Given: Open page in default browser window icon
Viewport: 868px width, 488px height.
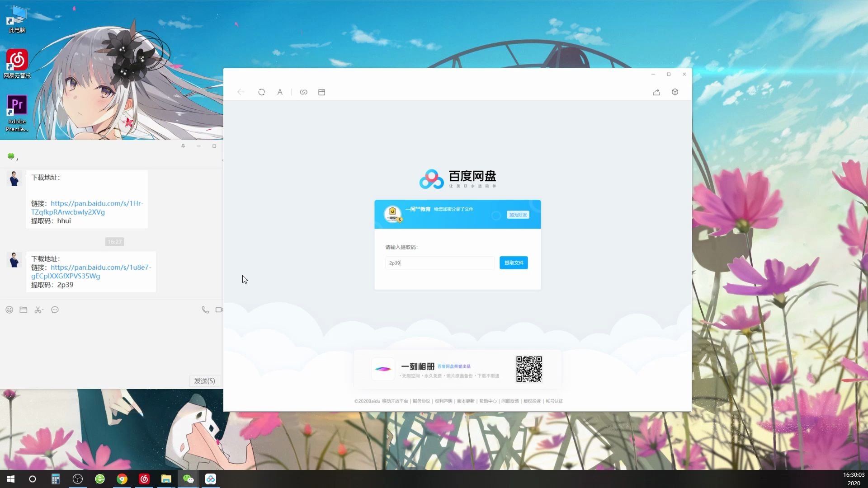Looking at the screenshot, I should (321, 92).
